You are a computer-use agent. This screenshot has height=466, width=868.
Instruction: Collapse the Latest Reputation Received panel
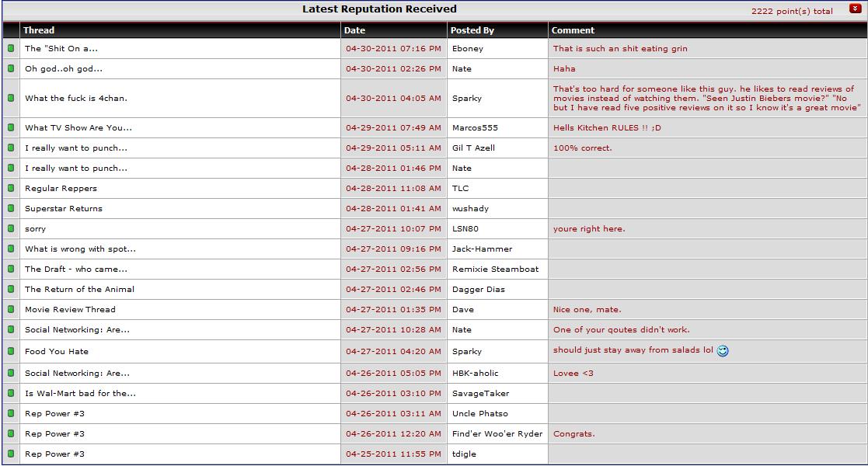click(x=856, y=9)
